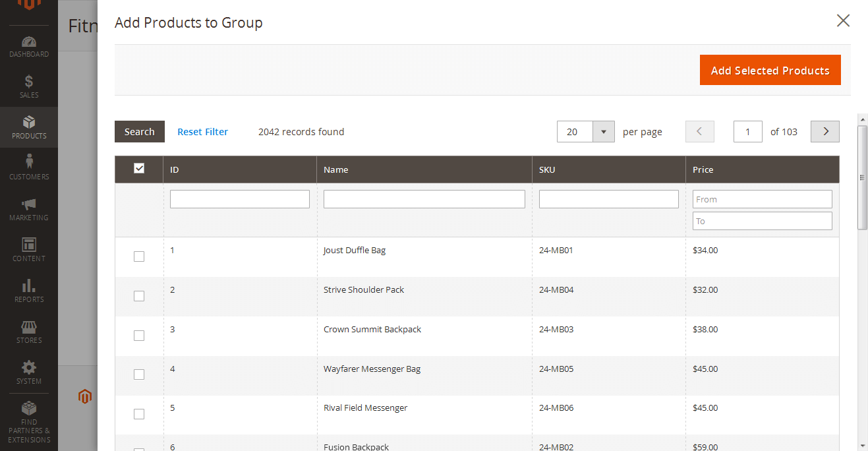The image size is (868, 451).
Task: Go to the next page of results
Action: coord(825,131)
